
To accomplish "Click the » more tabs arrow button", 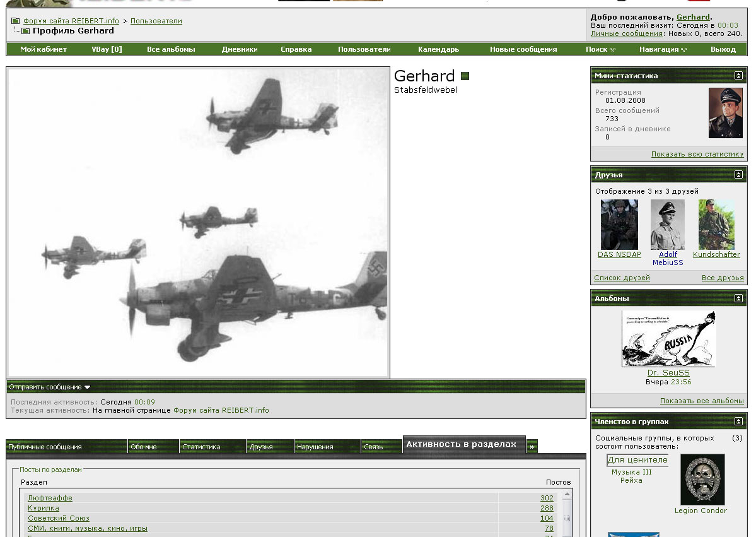I will 532,446.
